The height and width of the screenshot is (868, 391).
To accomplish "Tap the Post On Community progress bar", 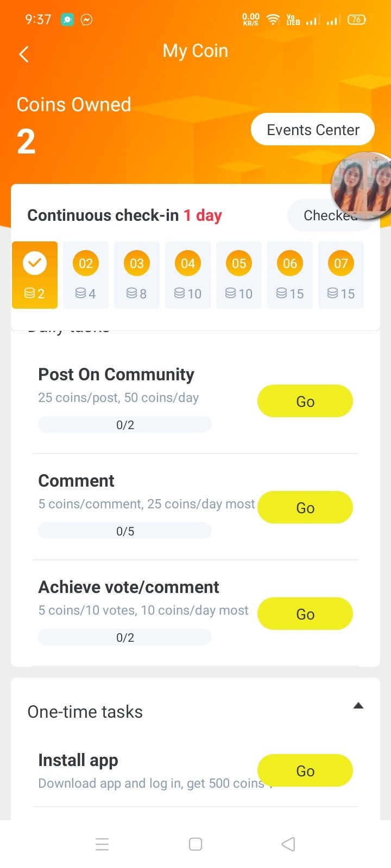I will tap(125, 425).
